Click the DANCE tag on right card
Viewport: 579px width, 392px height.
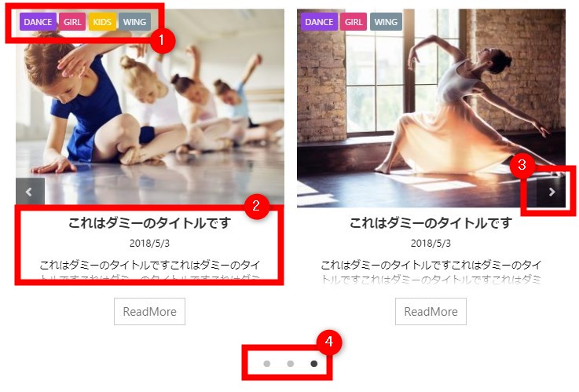pos(319,22)
